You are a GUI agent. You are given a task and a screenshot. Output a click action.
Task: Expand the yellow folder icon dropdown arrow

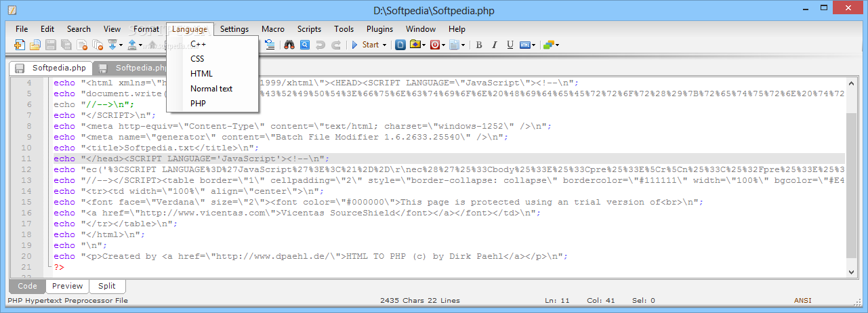pos(423,45)
